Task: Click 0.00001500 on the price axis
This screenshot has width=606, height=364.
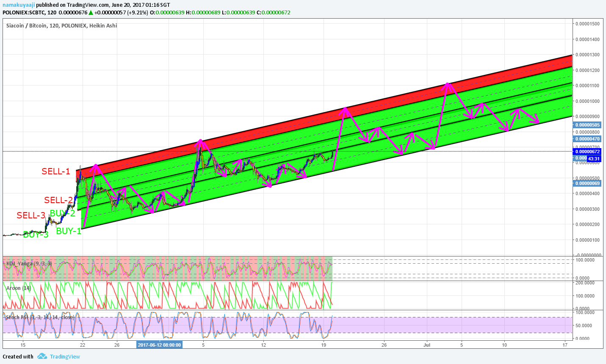Action: tap(587, 24)
